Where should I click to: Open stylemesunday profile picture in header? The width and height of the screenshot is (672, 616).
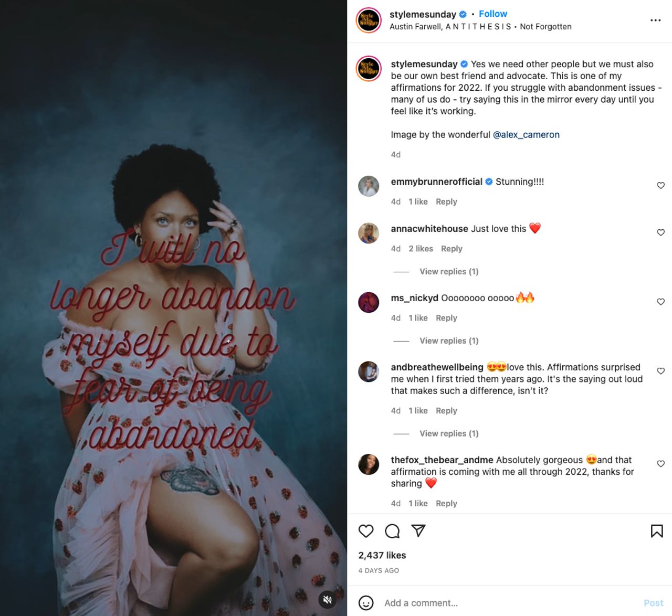click(x=369, y=20)
